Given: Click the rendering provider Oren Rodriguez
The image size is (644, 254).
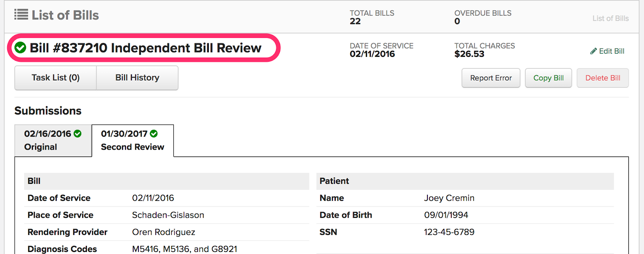Looking at the screenshot, I should [163, 232].
